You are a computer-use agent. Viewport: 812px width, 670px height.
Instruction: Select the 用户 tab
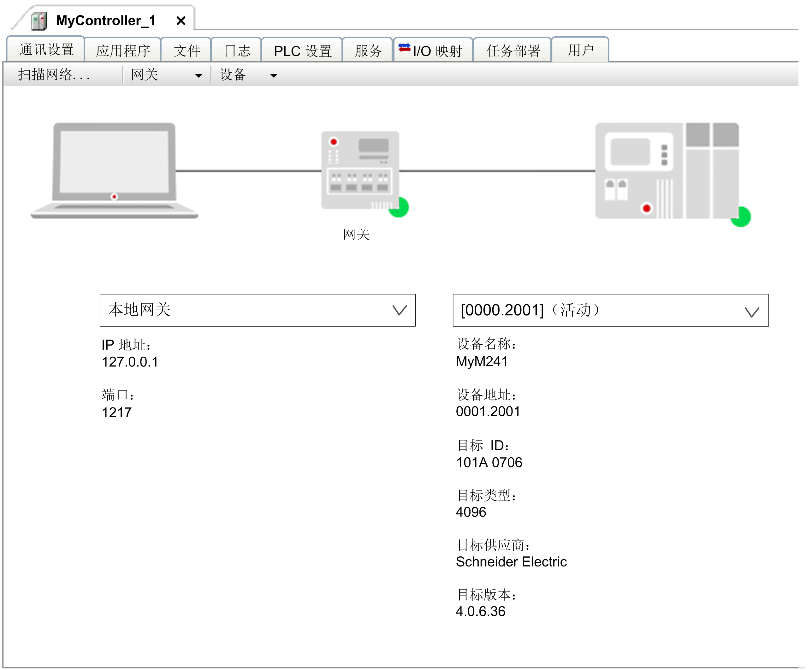coord(580,50)
